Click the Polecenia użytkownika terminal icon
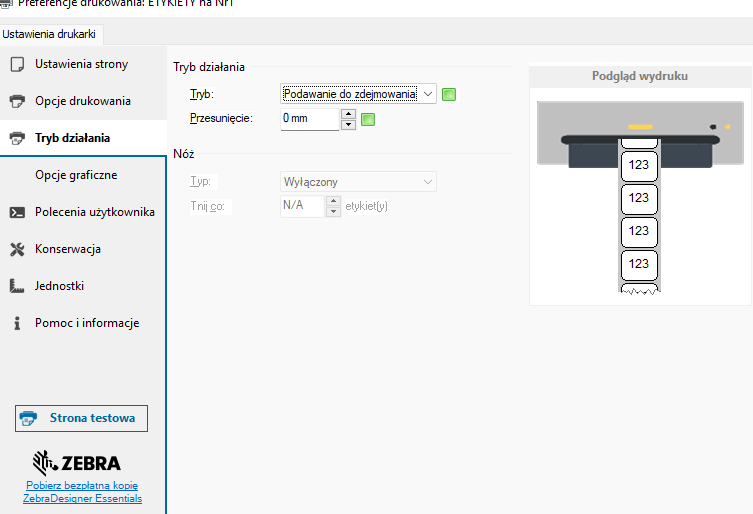Viewport: 753px width, 514px height. (16, 212)
